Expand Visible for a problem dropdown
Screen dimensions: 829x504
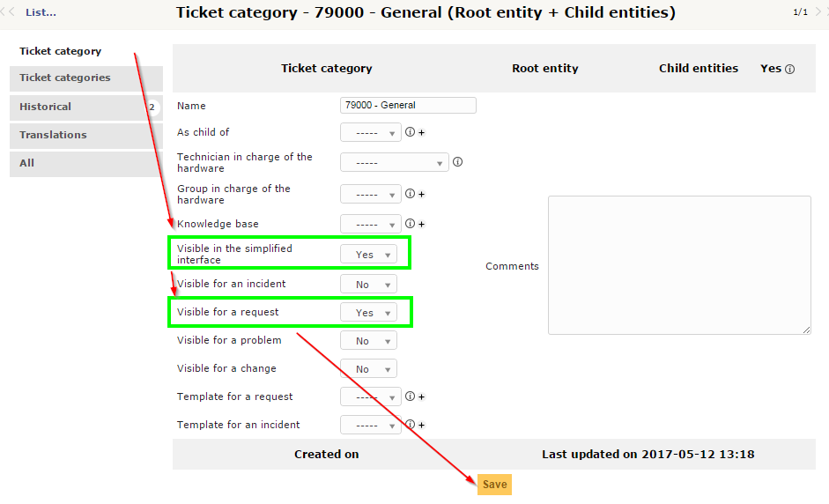click(368, 341)
